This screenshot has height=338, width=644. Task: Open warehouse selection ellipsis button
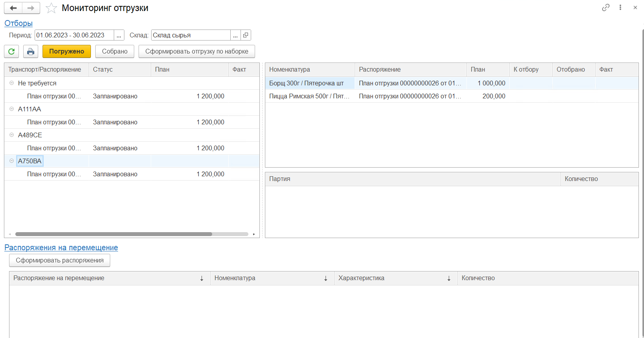[x=235, y=35]
